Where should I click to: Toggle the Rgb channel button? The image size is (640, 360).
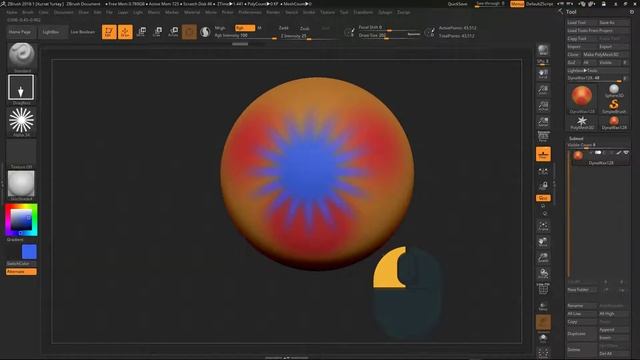pyautogui.click(x=244, y=28)
